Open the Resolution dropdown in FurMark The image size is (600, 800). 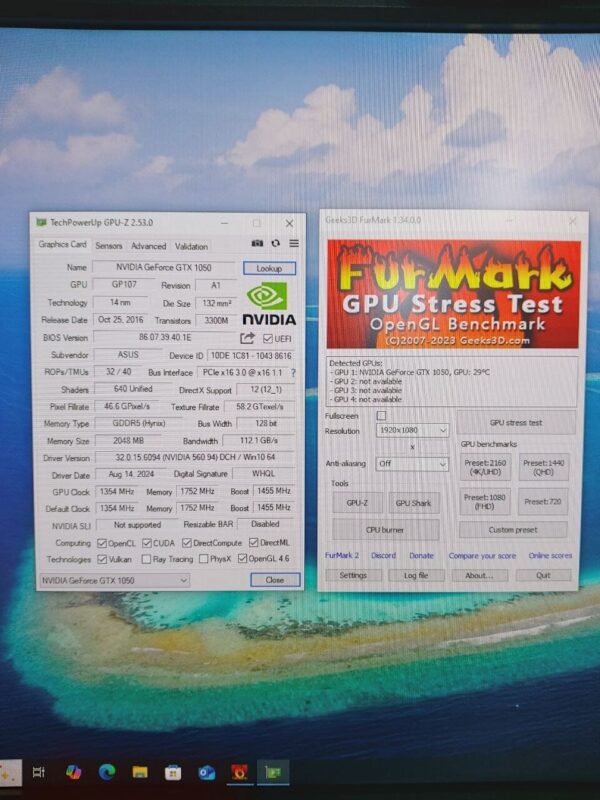pos(412,431)
